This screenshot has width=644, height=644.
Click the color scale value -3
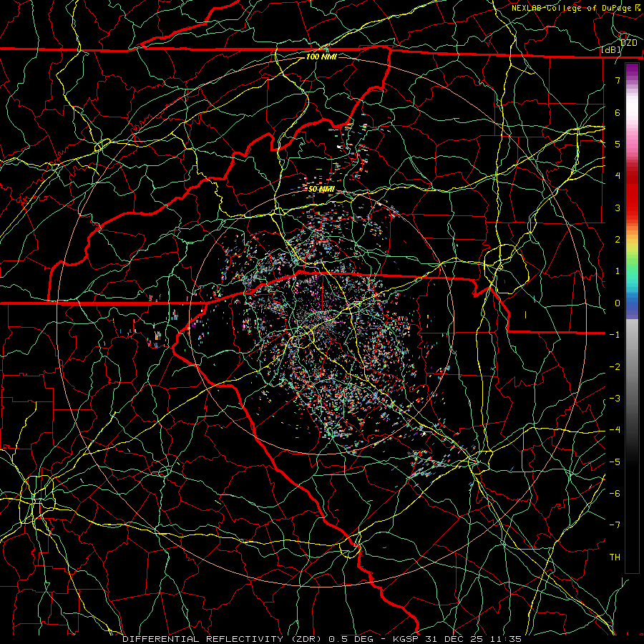coord(615,399)
